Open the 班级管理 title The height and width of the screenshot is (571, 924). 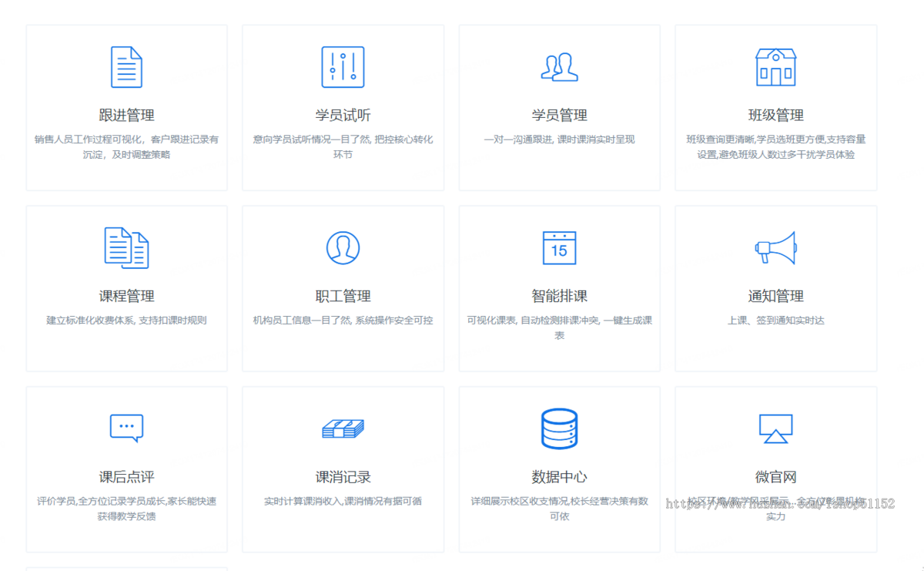pyautogui.click(x=775, y=116)
